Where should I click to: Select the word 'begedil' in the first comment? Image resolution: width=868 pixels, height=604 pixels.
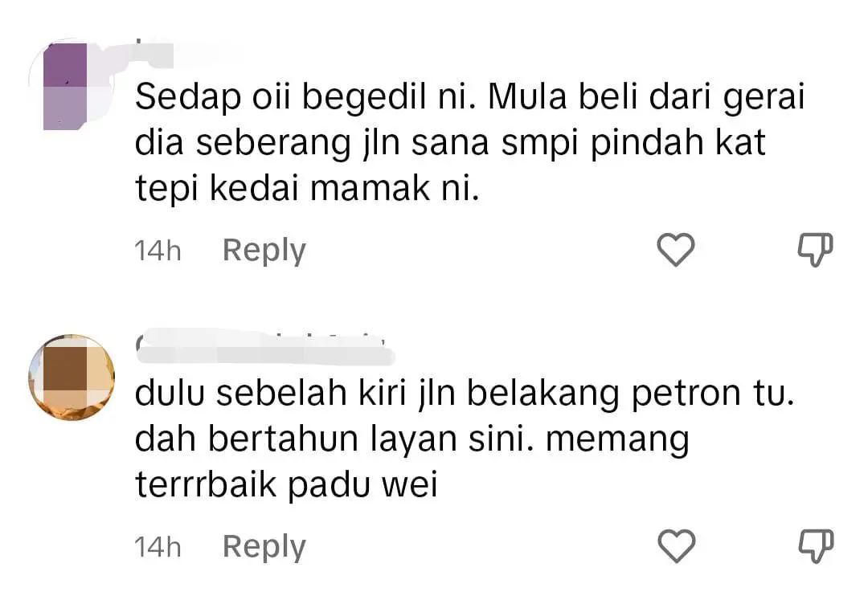click(x=365, y=98)
